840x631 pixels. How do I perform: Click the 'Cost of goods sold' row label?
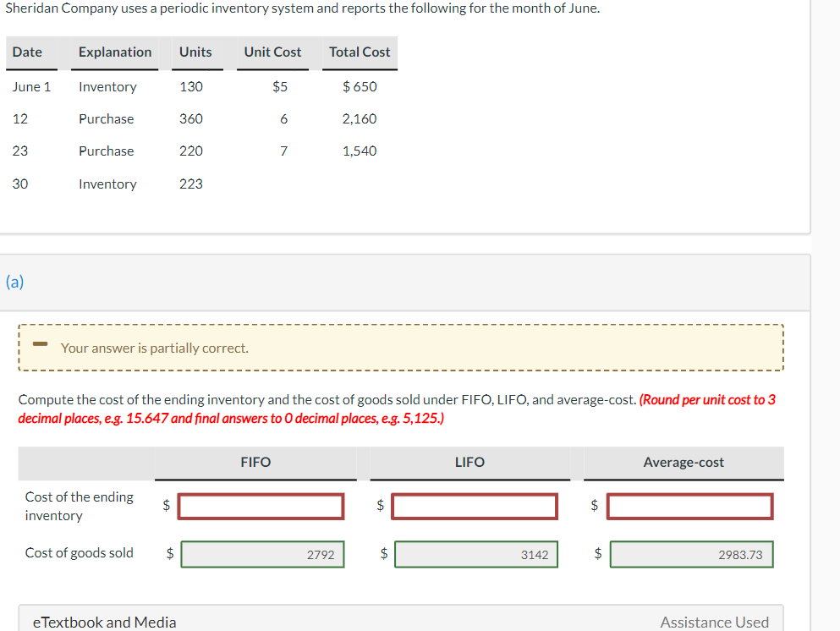click(x=80, y=553)
